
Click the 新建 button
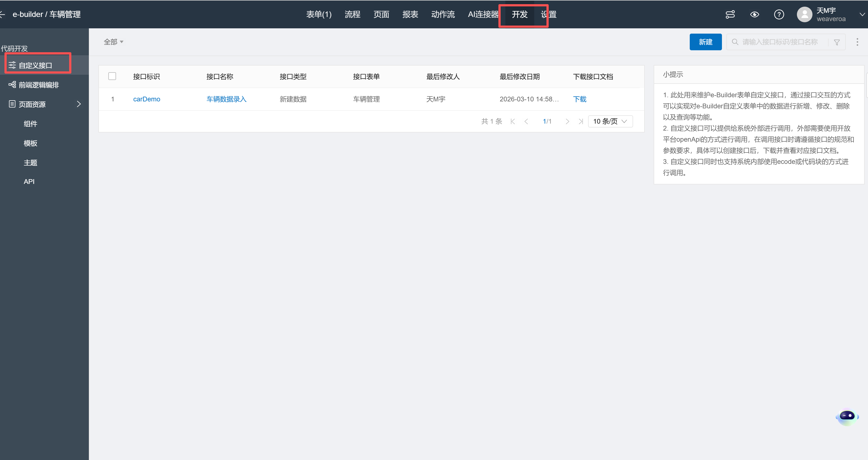tap(705, 42)
